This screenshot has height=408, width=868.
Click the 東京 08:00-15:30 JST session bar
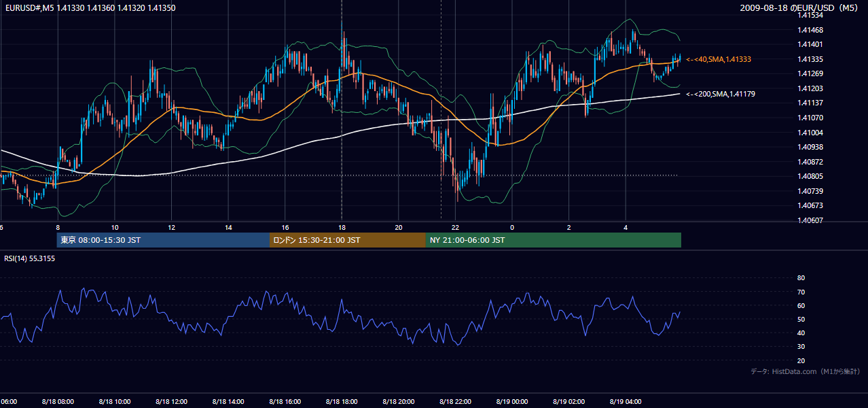[163, 240]
